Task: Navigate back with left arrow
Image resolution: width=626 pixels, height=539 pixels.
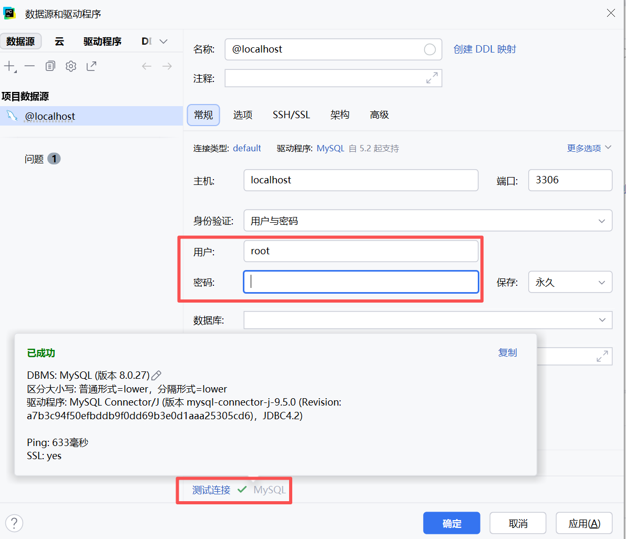Action: pos(147,66)
